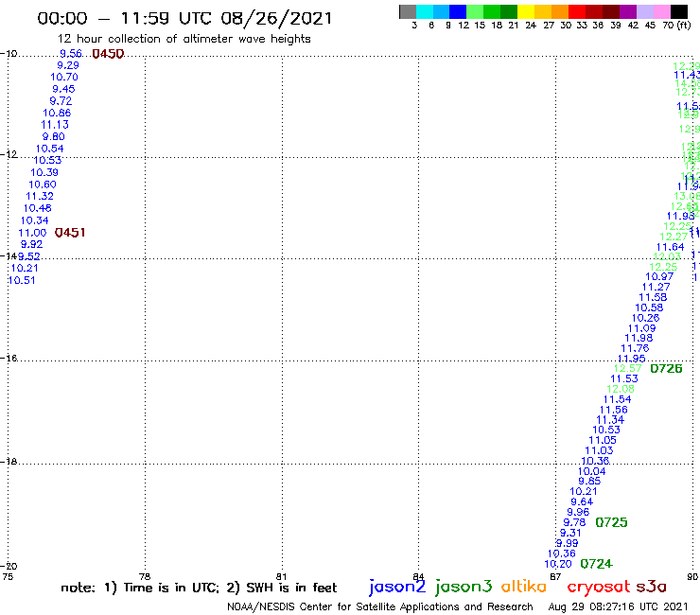This screenshot has width=700, height=615.
Task: Click the '(ft)' unit label on the scale
Action: pos(684,26)
